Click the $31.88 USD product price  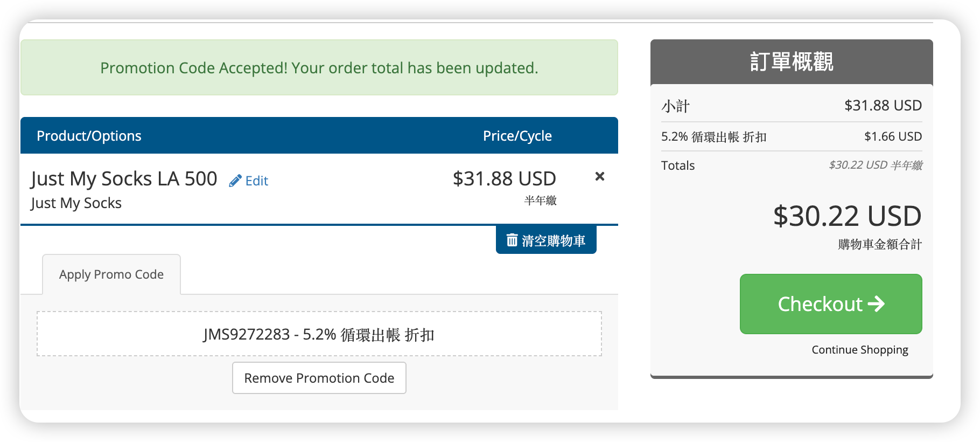[x=504, y=179]
